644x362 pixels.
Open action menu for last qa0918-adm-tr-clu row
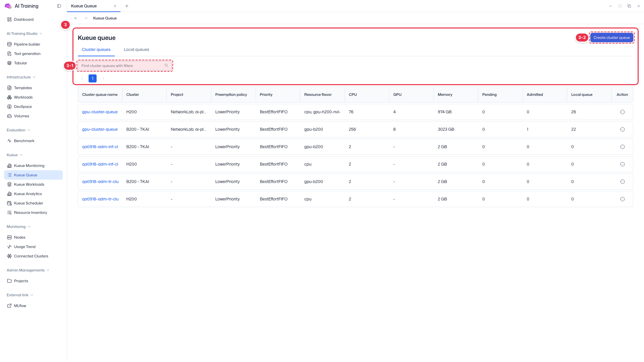[x=622, y=199]
